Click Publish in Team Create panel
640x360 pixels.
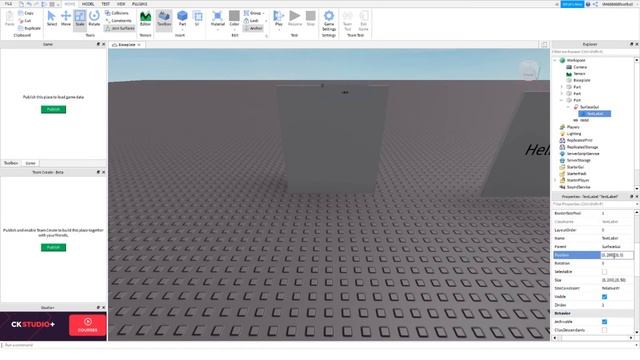pos(53,247)
